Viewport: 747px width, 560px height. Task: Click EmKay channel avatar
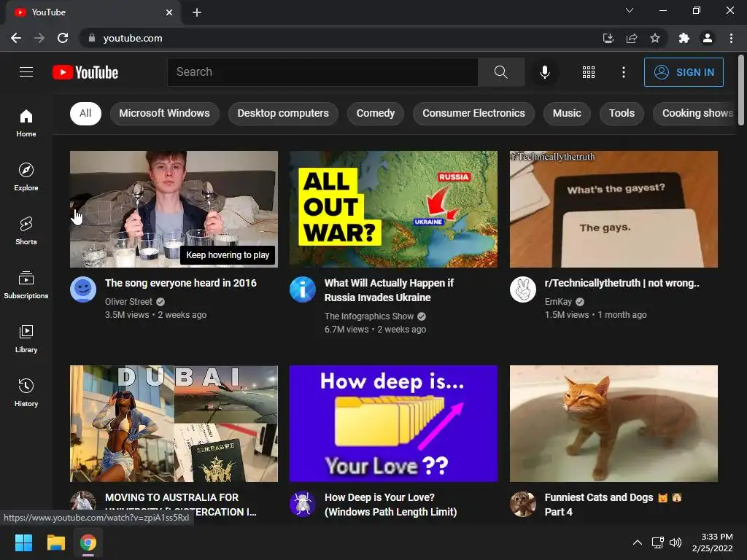(x=522, y=289)
